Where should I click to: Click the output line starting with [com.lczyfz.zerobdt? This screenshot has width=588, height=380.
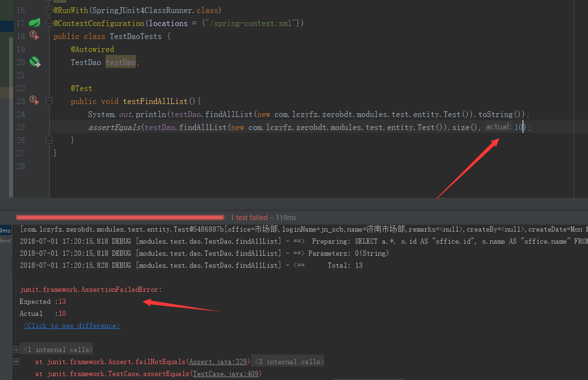304,229
